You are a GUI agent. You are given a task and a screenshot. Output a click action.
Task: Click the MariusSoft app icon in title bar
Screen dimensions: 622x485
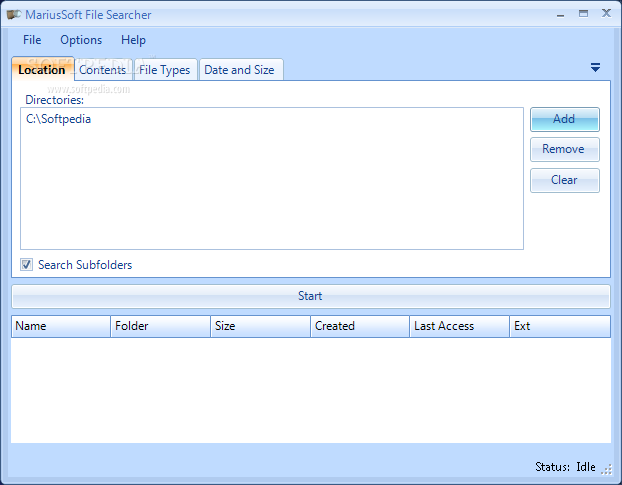pos(14,15)
